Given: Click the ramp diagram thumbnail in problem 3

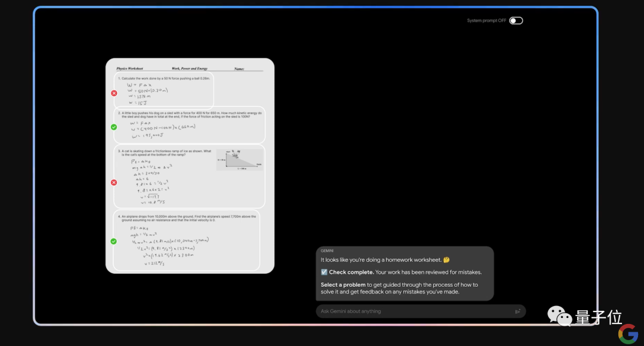Looking at the screenshot, I should (x=240, y=160).
